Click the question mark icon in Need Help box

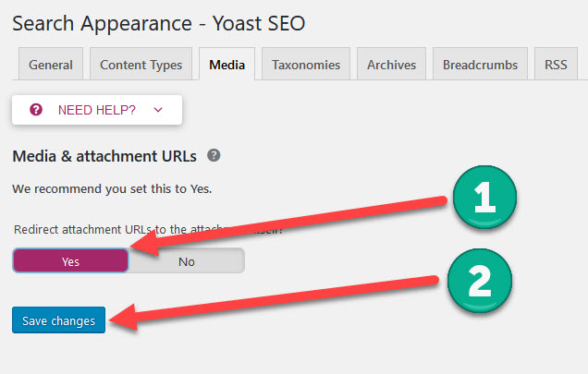(x=36, y=110)
